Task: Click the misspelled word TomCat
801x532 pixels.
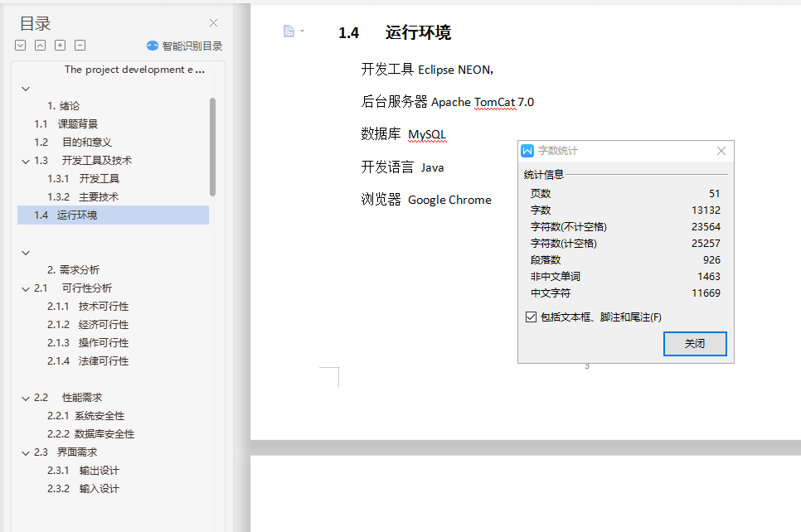Action: pyautogui.click(x=494, y=102)
